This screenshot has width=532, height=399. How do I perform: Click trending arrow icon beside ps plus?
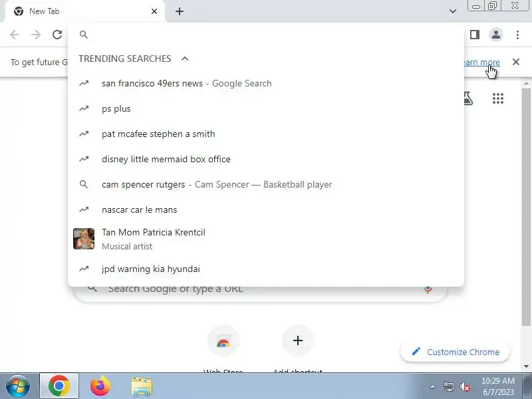click(x=84, y=108)
